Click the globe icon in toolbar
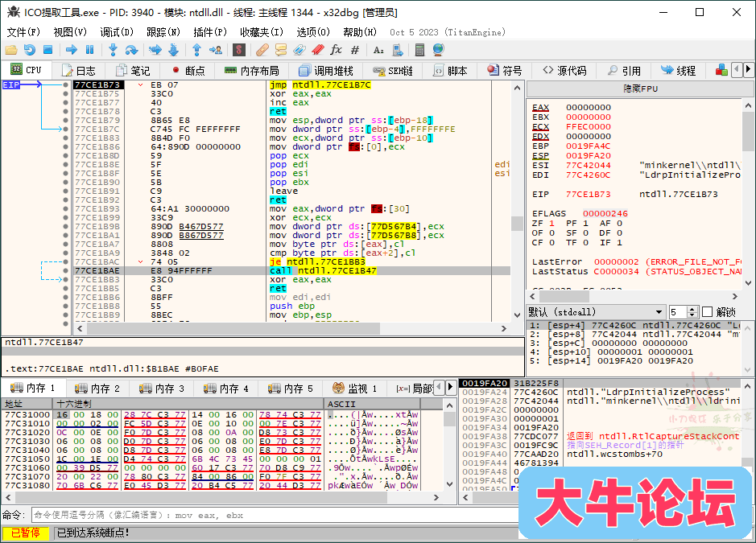This screenshot has width=756, height=543. 438,50
